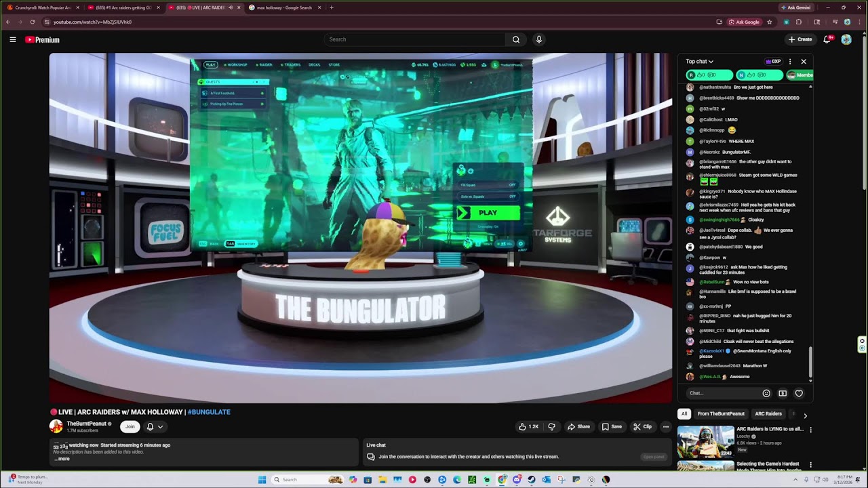Click the livestream video player
Viewport: 868px width, 488px height.
(x=361, y=228)
